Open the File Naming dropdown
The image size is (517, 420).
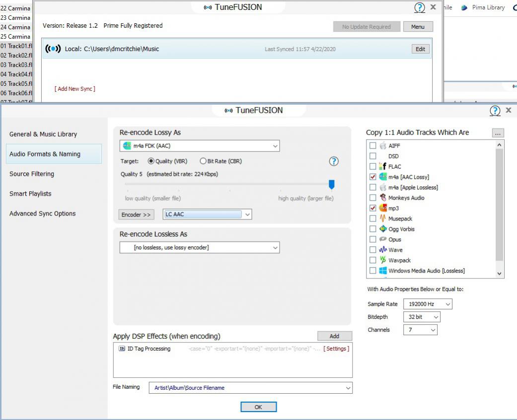pos(250,388)
